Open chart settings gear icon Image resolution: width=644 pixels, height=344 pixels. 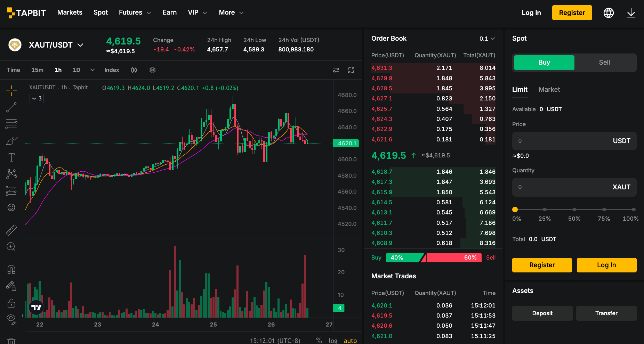(x=152, y=70)
